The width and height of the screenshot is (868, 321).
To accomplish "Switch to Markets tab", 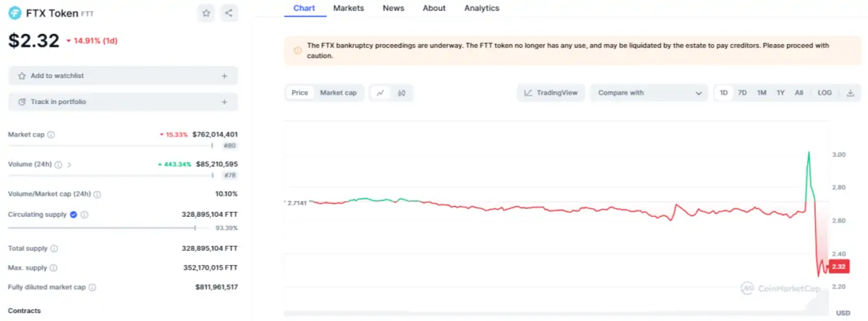I will tap(349, 8).
